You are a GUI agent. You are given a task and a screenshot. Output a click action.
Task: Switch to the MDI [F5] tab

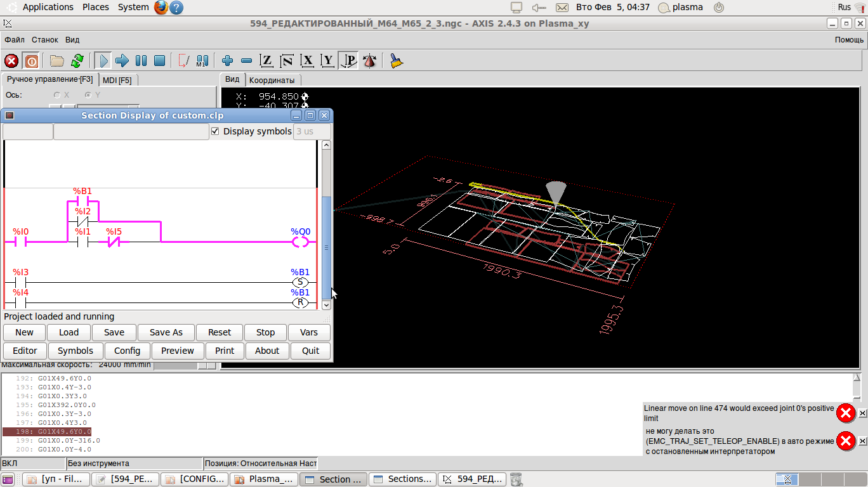pyautogui.click(x=117, y=81)
